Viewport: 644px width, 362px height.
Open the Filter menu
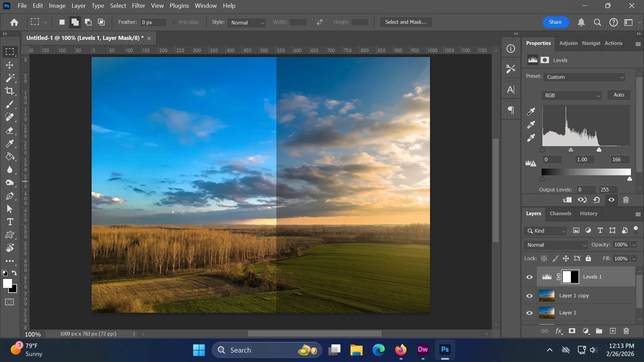(138, 6)
